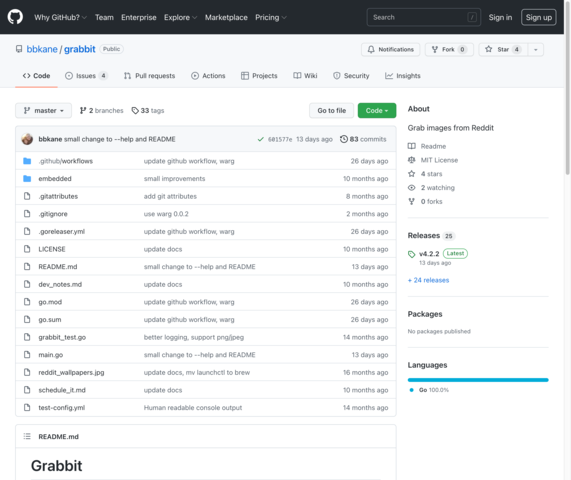Open the reddit_wallpapers.jpg file
Viewport: 571px width, 480px height.
click(71, 373)
